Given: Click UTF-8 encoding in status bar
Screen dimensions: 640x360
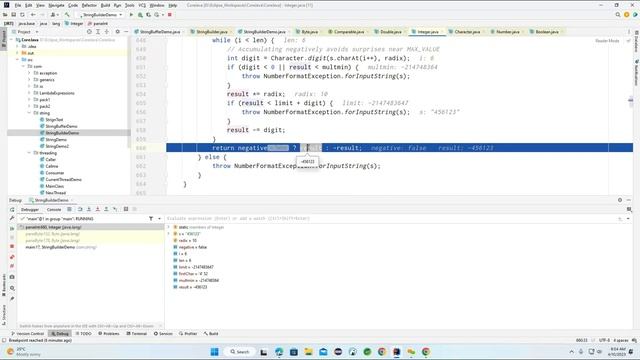Looking at the screenshot, I should 604,340.
